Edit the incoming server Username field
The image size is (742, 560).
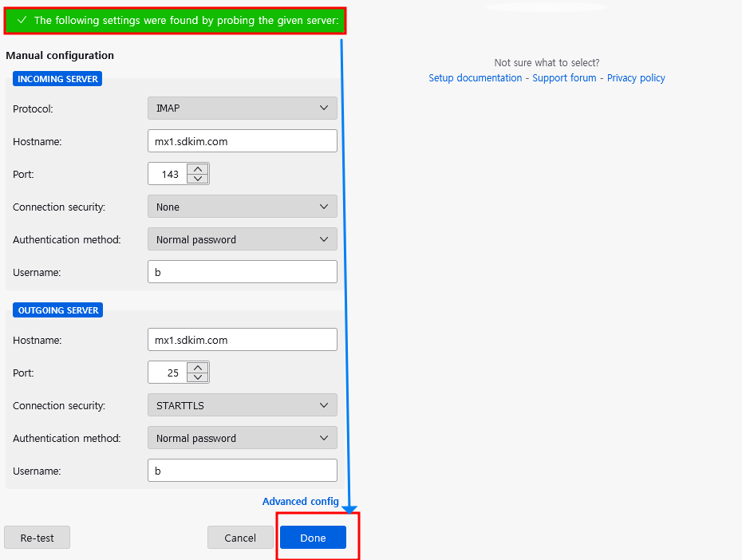(x=243, y=272)
